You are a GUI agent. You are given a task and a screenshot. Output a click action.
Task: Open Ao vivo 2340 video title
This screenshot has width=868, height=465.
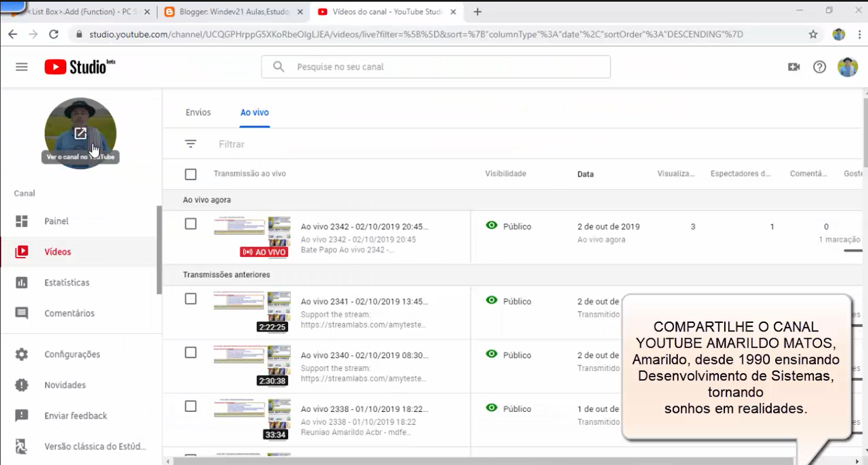point(364,355)
